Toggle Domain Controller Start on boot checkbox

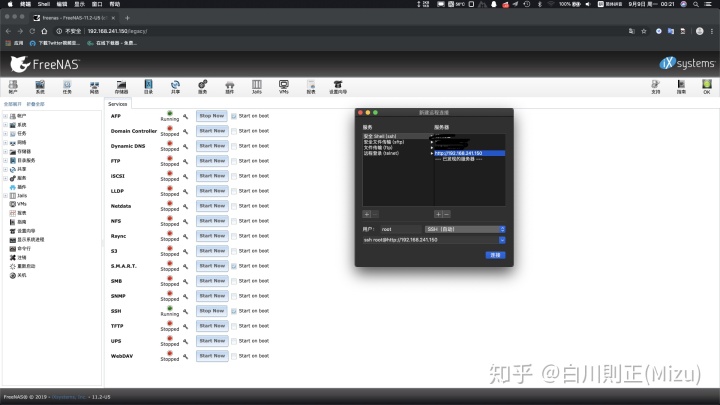tap(234, 131)
